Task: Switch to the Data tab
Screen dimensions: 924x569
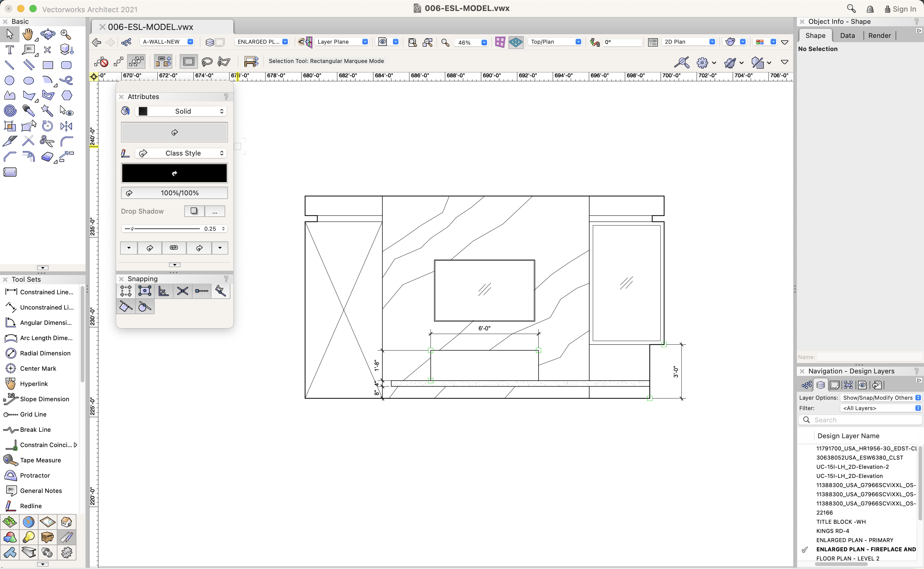Action: 847,35
